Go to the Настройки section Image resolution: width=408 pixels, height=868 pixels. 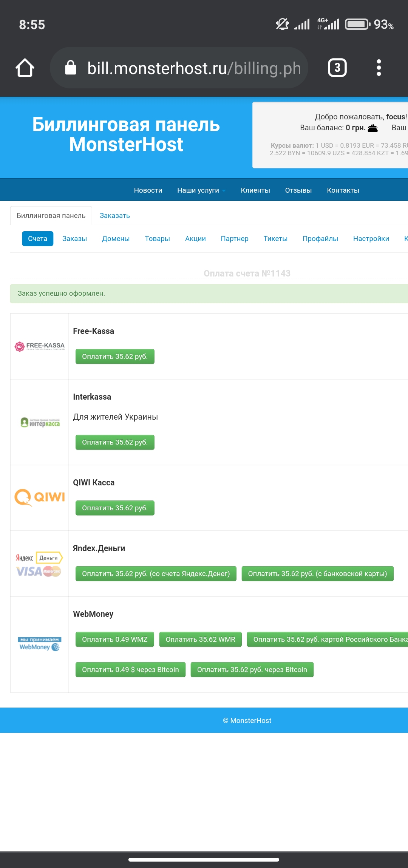coord(371,239)
